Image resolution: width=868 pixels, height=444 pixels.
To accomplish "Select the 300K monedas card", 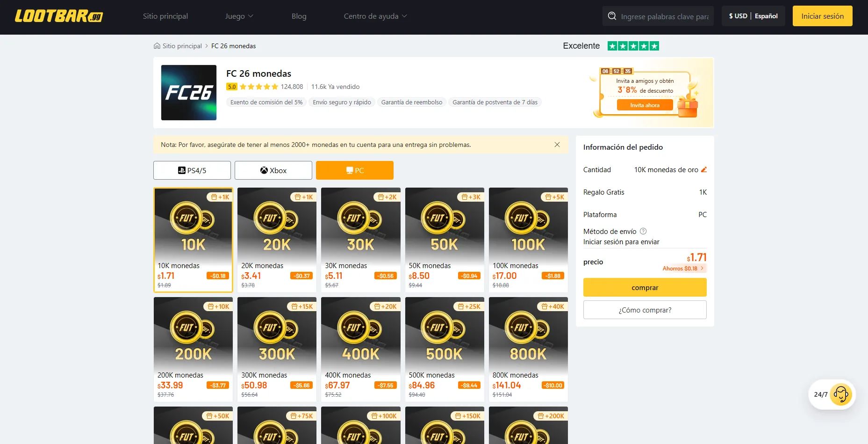I will (x=277, y=349).
